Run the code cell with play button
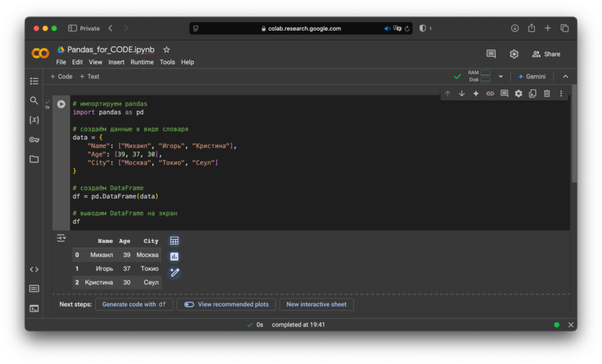Viewport: 602px width, 364px height. point(61,104)
